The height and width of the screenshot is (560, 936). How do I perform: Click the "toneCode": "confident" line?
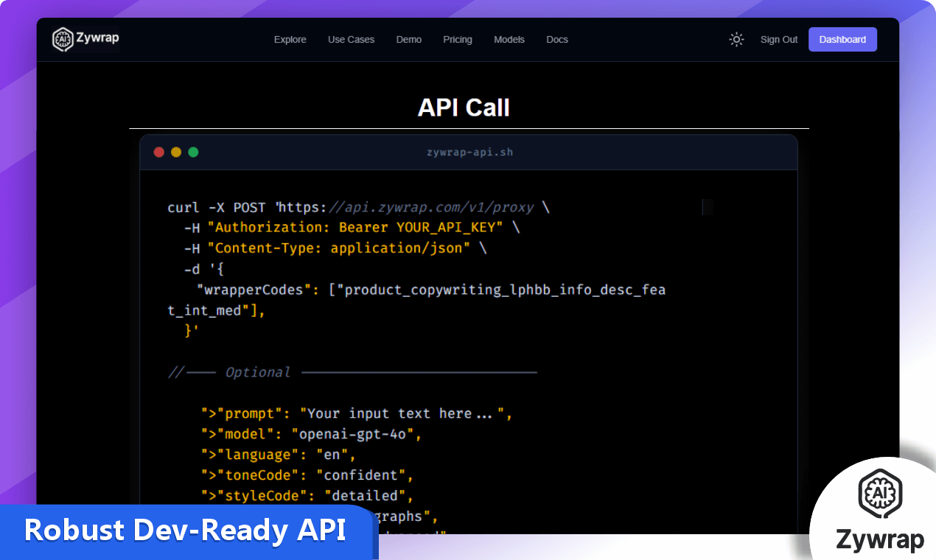(x=307, y=475)
